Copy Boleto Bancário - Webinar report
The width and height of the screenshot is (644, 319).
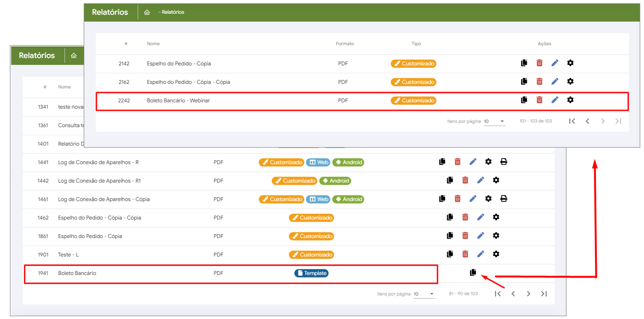[x=524, y=100]
